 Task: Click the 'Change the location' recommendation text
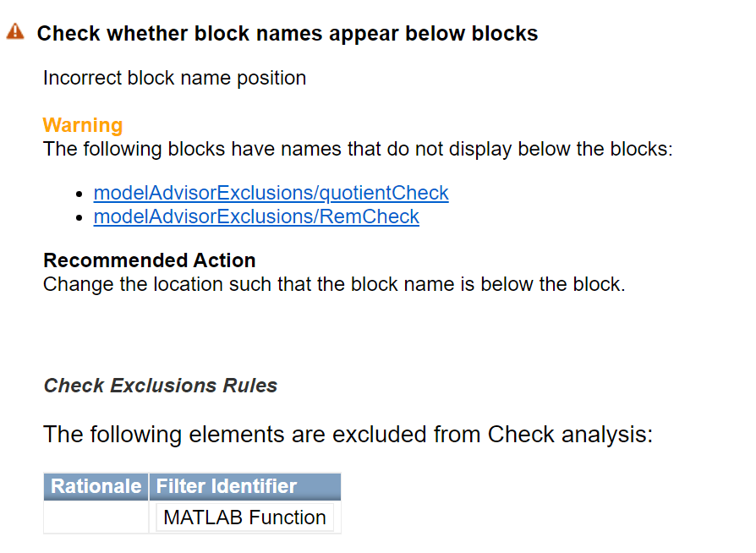coord(334,283)
